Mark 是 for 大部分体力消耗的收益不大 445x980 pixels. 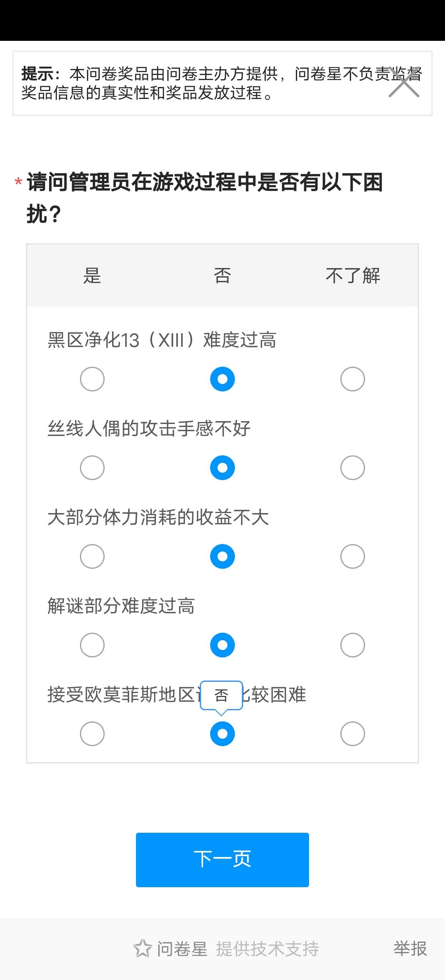(x=92, y=556)
